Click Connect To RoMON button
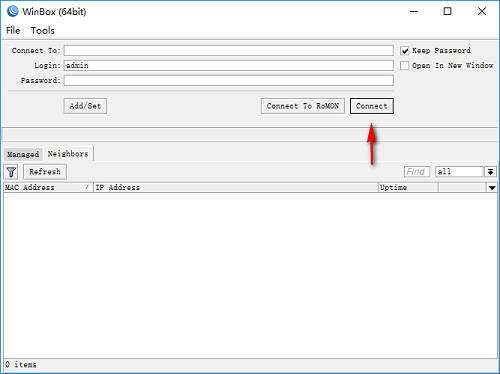500x374 pixels. click(303, 106)
